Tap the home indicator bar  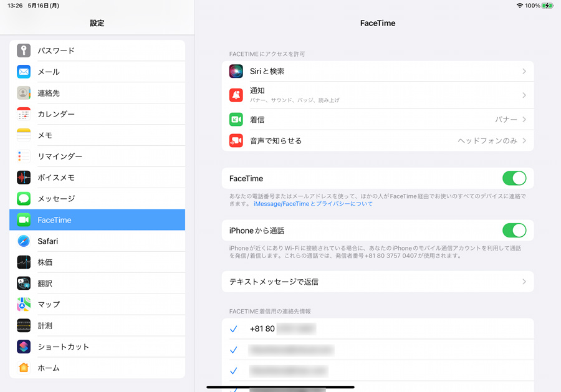[x=280, y=387]
